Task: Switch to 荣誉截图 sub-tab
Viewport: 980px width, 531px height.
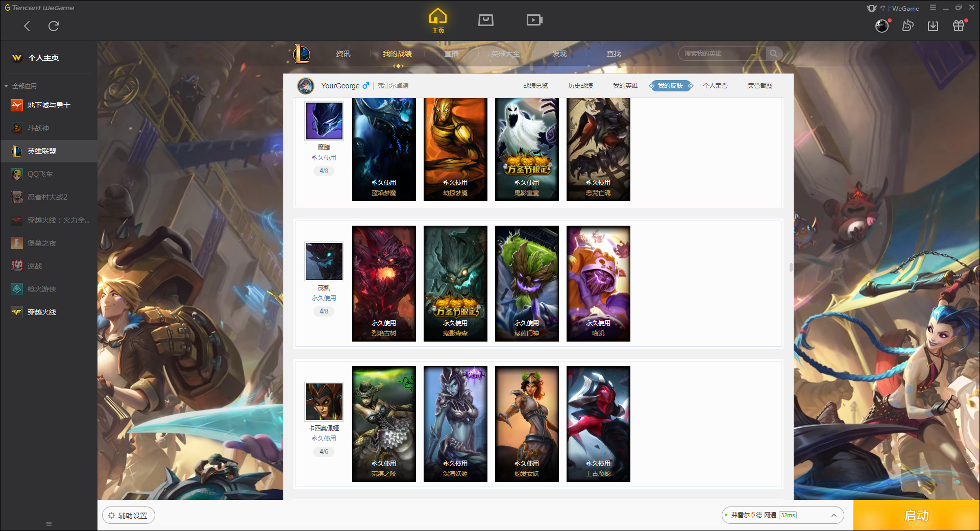Action: [x=760, y=86]
